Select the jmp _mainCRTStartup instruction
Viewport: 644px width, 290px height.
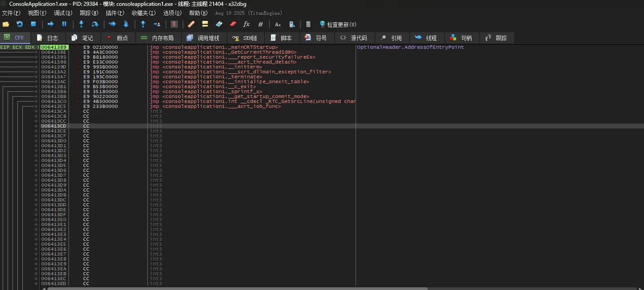click(214, 47)
